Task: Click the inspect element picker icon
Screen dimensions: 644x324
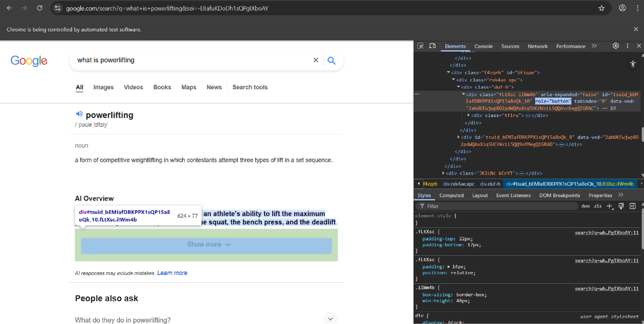Action: (420, 46)
